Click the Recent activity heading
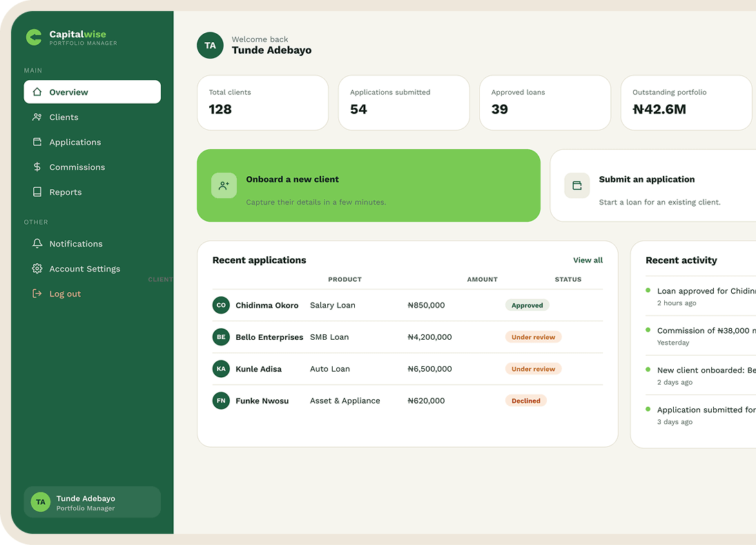Image resolution: width=756 pixels, height=545 pixels. pyautogui.click(x=681, y=260)
